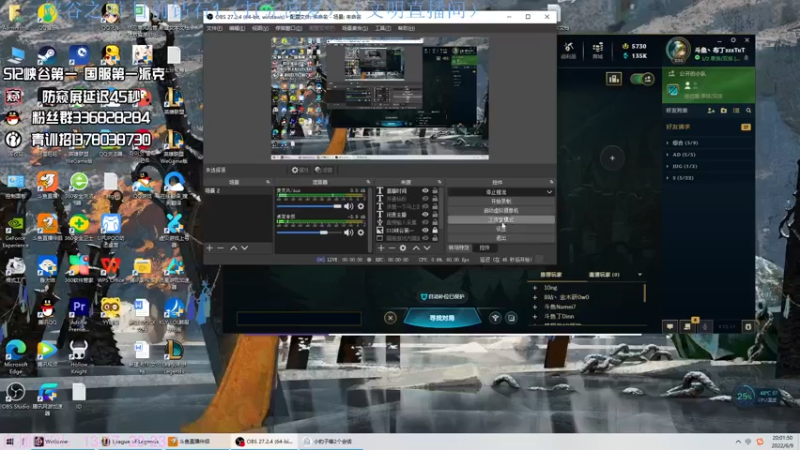The width and height of the screenshot is (800, 450).
Task: Click add friend icon in friends list header
Action: (x=711, y=111)
